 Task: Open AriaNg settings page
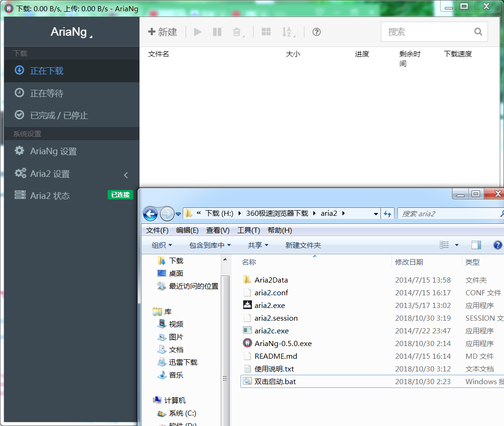72,151
